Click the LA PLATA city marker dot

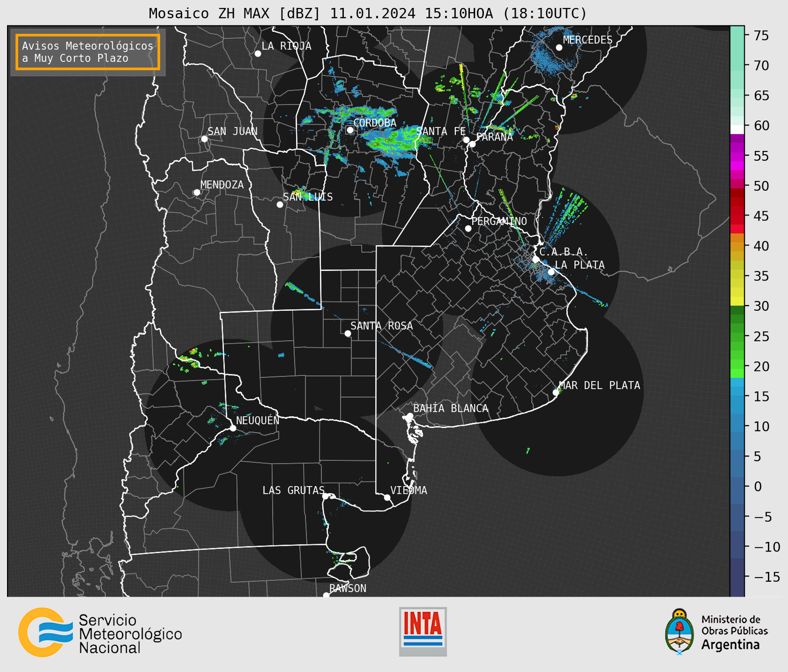551,272
